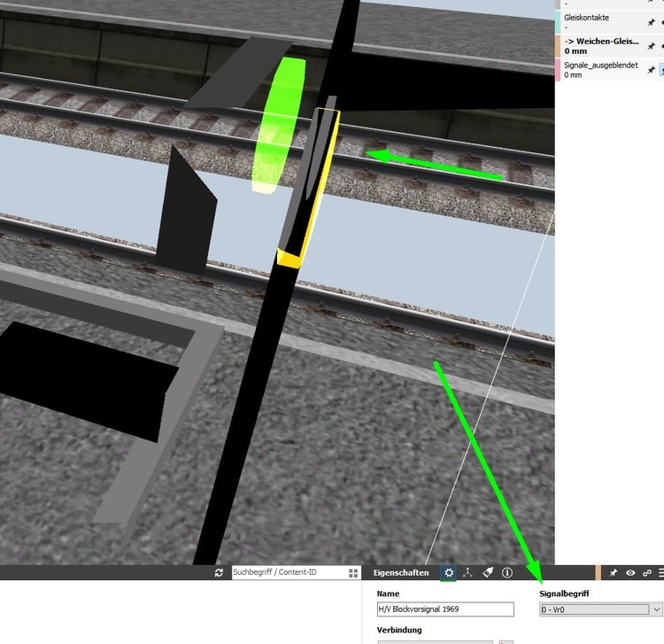Viewport: 664px width, 644px height.
Task: Select the '-> Weichen-Gleis...' layer row
Action: [609, 46]
